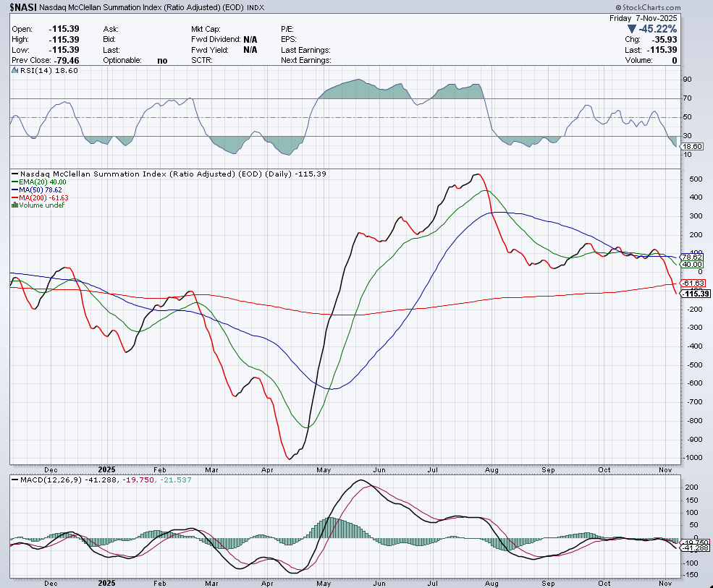Viewport: 713px width, 588px height.
Task: Click the RSI(14) 18.60 panel label
Action: point(48,70)
